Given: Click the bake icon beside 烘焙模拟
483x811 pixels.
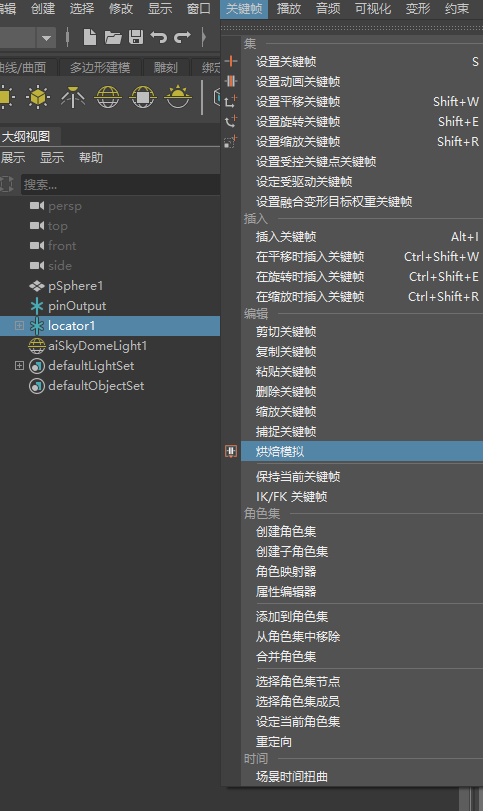Looking at the screenshot, I should (231, 452).
